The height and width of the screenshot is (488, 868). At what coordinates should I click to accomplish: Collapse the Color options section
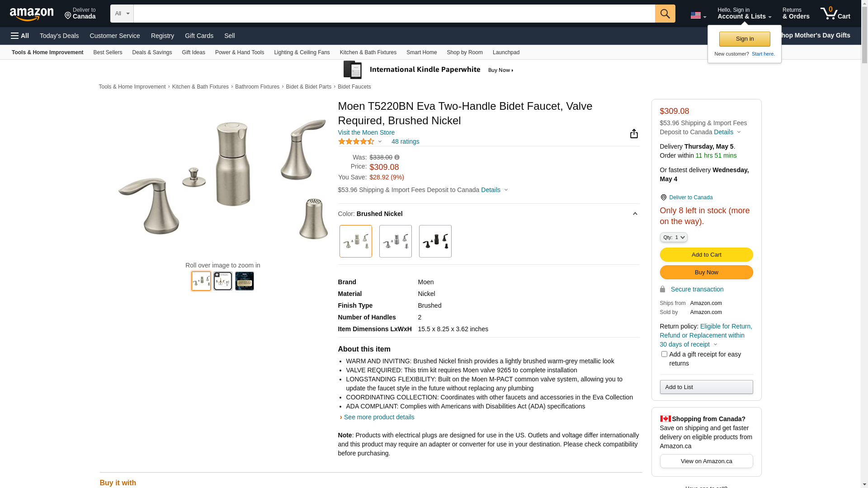coord(635,214)
